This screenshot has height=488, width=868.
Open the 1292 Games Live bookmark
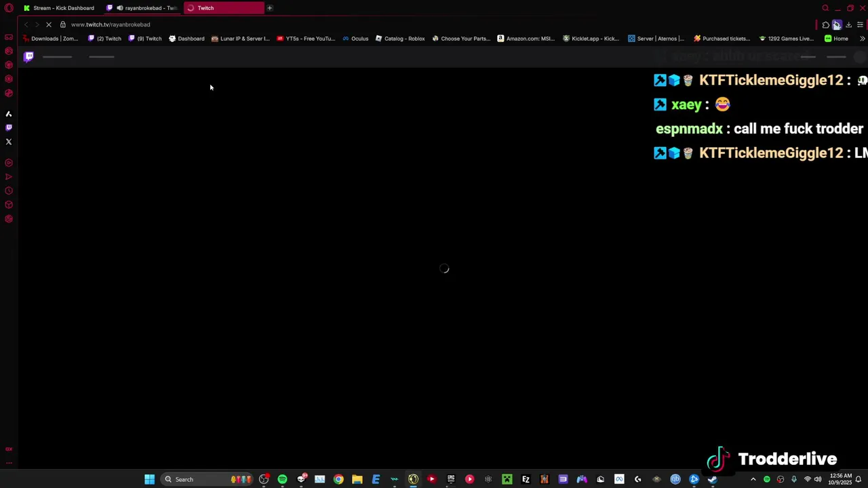tap(787, 39)
